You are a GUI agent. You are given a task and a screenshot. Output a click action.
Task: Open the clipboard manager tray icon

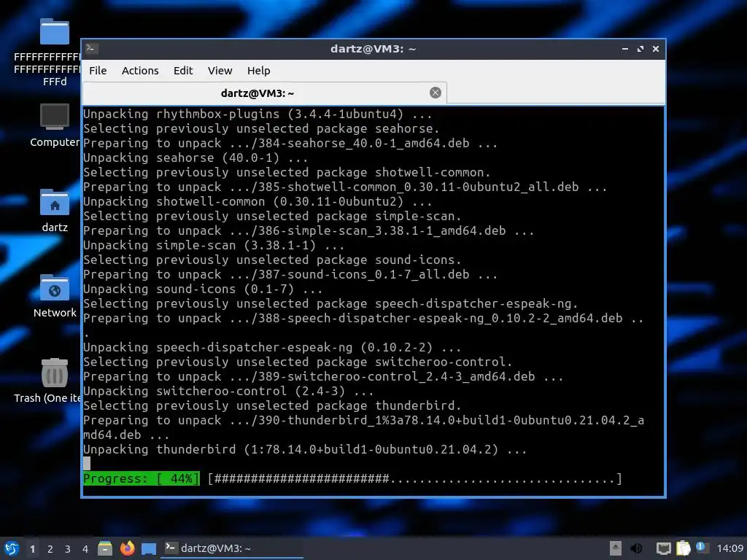(683, 548)
